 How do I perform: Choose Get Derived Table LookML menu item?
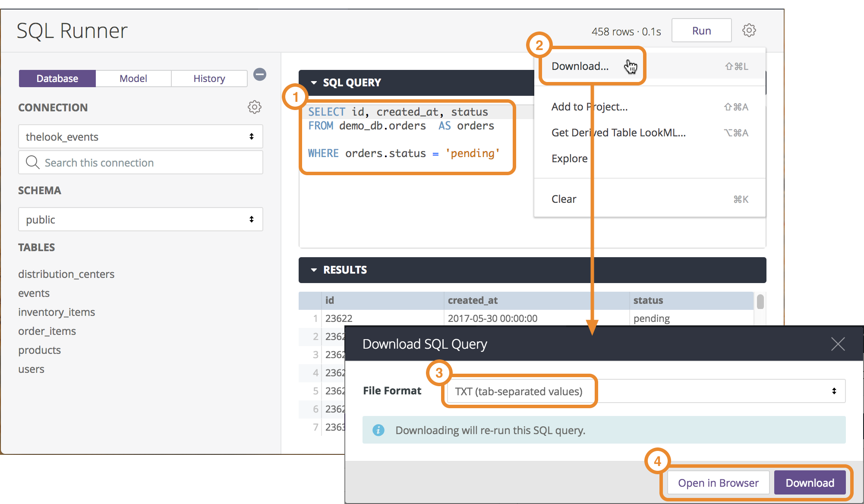point(618,132)
